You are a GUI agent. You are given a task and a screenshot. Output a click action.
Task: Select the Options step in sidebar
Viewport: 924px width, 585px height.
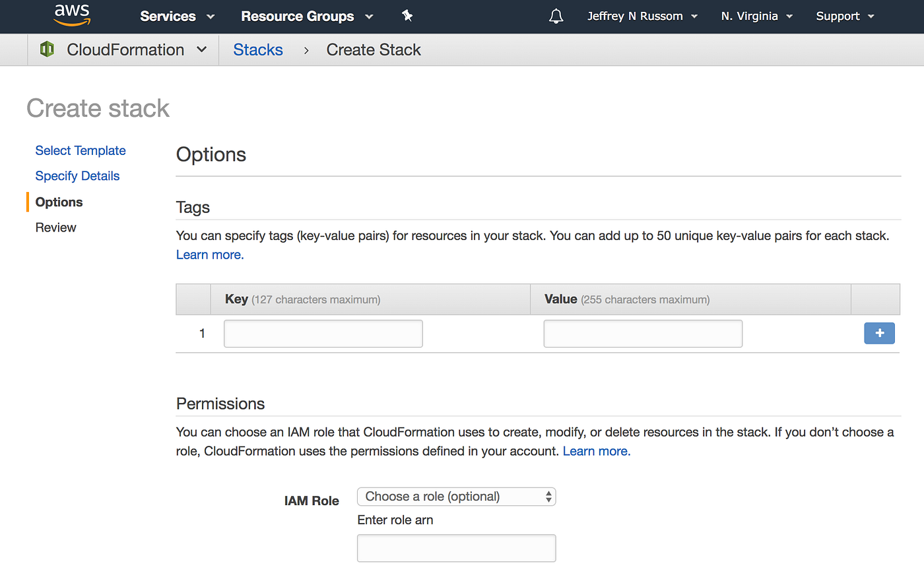(59, 202)
